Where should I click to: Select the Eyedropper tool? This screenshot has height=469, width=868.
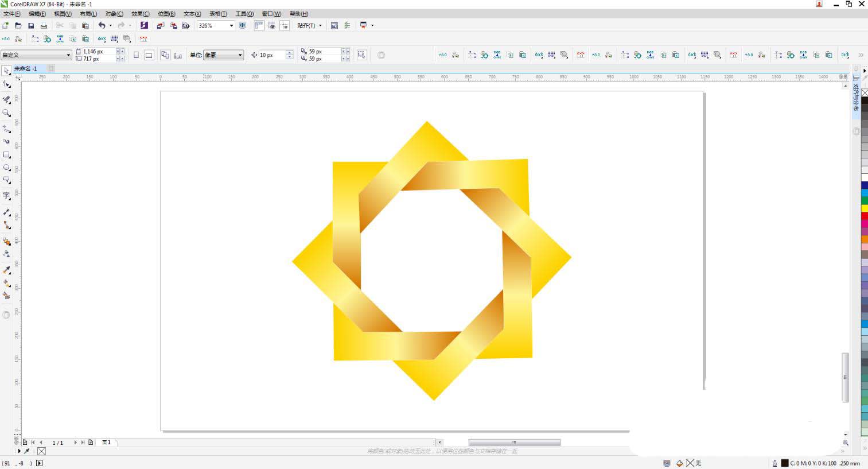tap(7, 269)
